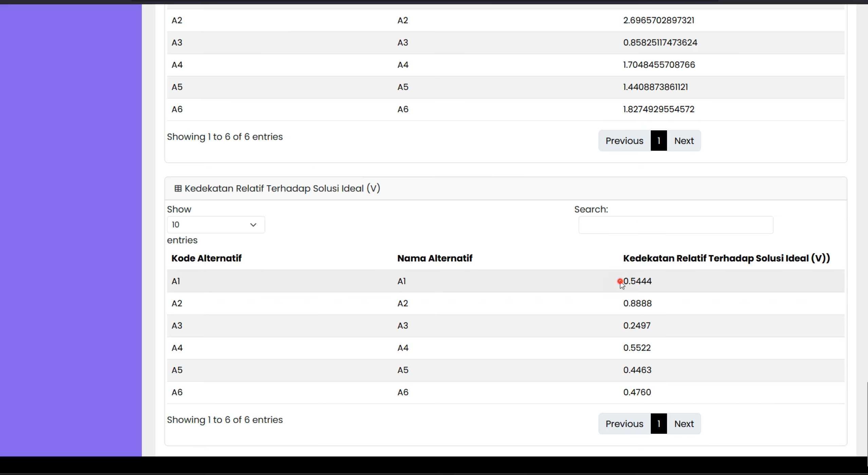The width and height of the screenshot is (868, 475).
Task: Open the Show entries dropdown set to 10
Action: 216,225
